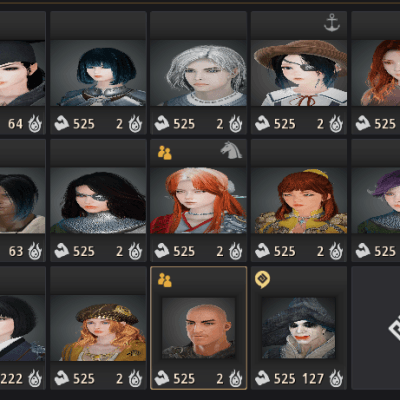Select the red-braided woman wearing a yellow hat
The width and height of the screenshot is (400, 400).
299,200
